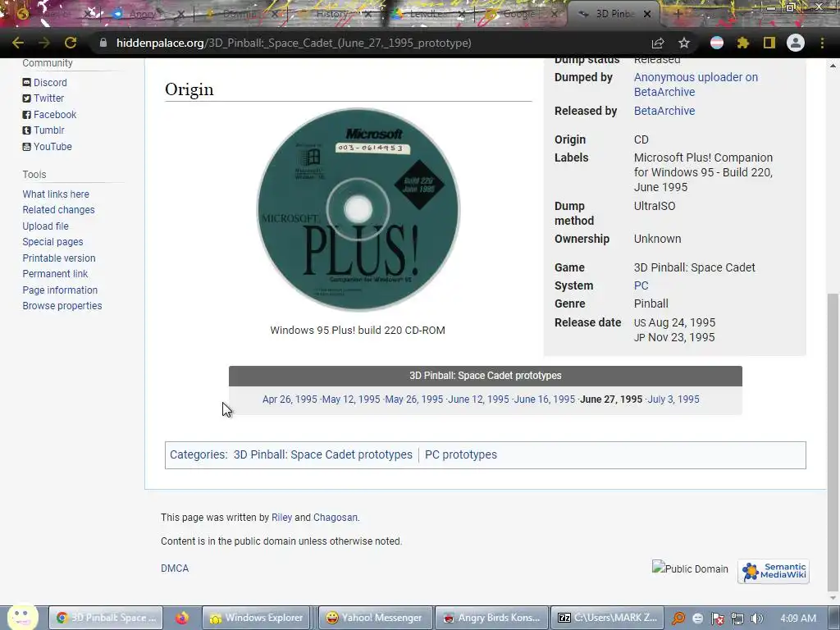Open the Action Center flag tray icon
This screenshot has width=840, height=630.
point(718,619)
